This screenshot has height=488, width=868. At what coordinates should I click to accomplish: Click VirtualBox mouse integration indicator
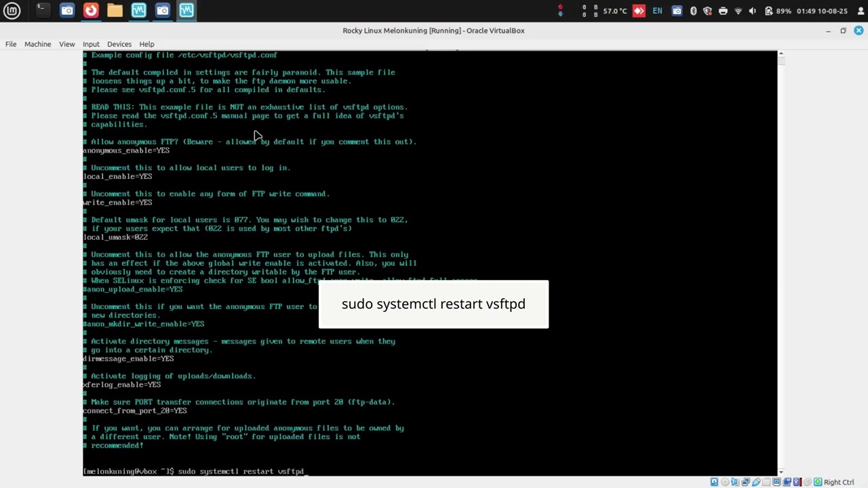click(808, 482)
